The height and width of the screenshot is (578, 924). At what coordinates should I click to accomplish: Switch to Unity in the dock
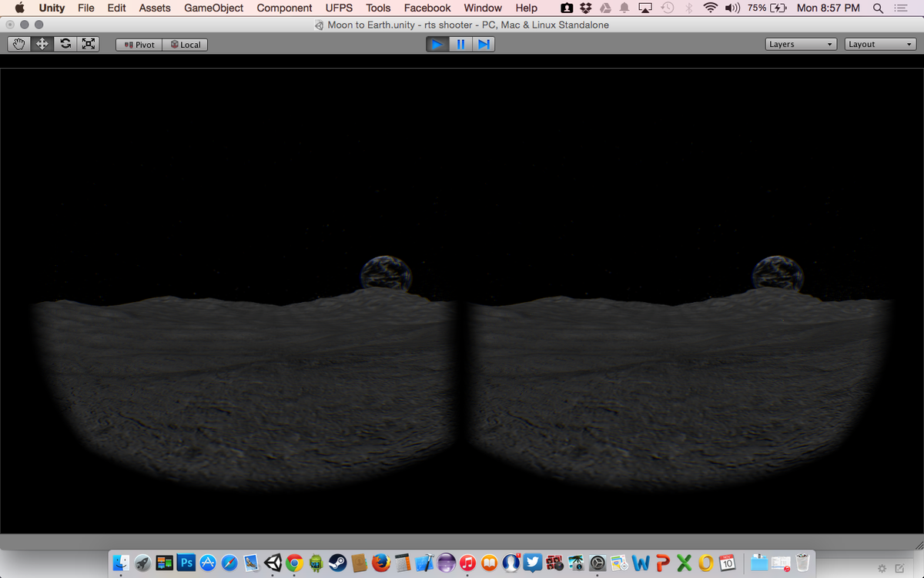point(273,563)
